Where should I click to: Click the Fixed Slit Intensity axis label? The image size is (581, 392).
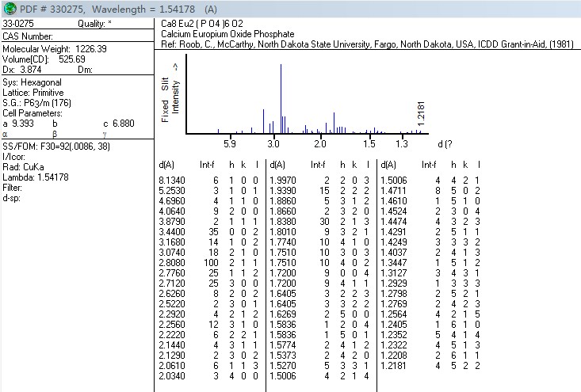[x=170, y=93]
